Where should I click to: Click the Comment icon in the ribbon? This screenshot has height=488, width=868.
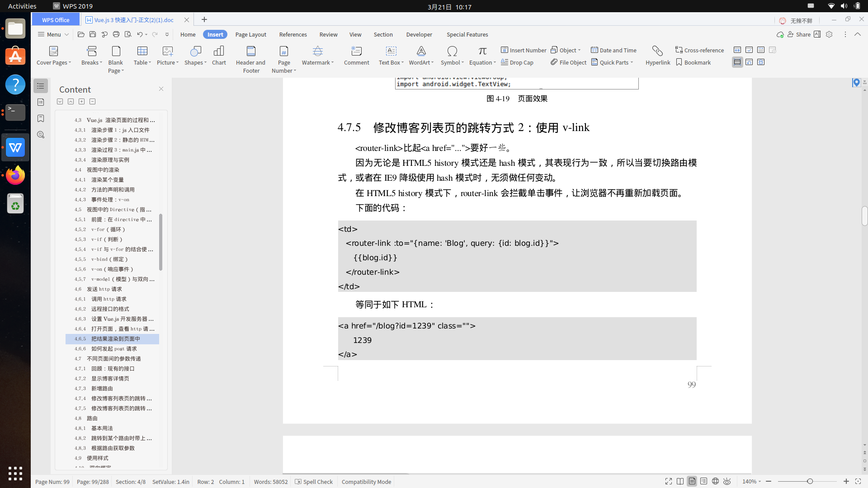pos(356,51)
